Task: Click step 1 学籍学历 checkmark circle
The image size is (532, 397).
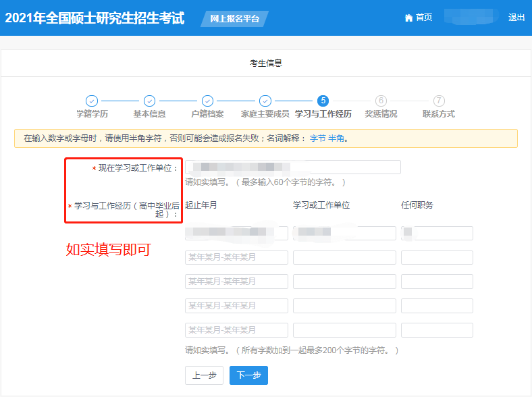Action: [92, 101]
